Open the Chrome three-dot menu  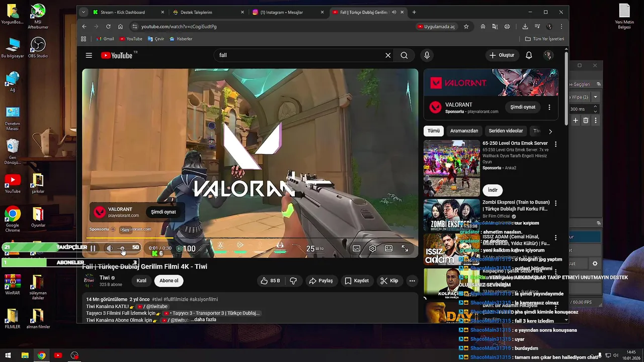coord(561,26)
